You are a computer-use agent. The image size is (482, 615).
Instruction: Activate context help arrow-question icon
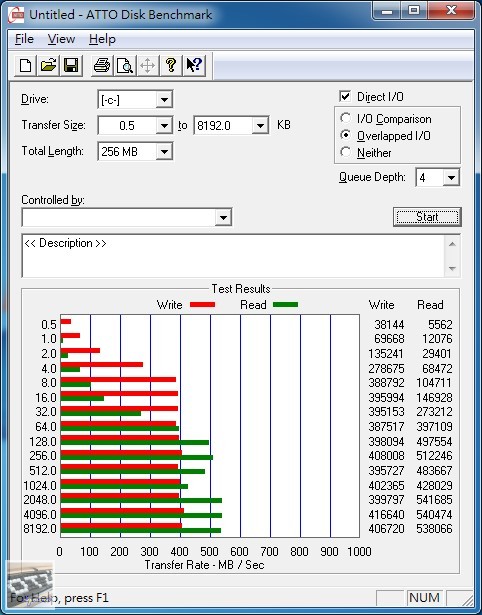(x=194, y=65)
